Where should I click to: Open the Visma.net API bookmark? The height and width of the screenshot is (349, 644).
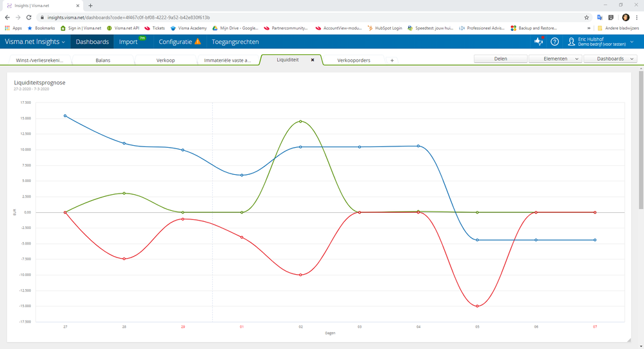click(x=122, y=28)
